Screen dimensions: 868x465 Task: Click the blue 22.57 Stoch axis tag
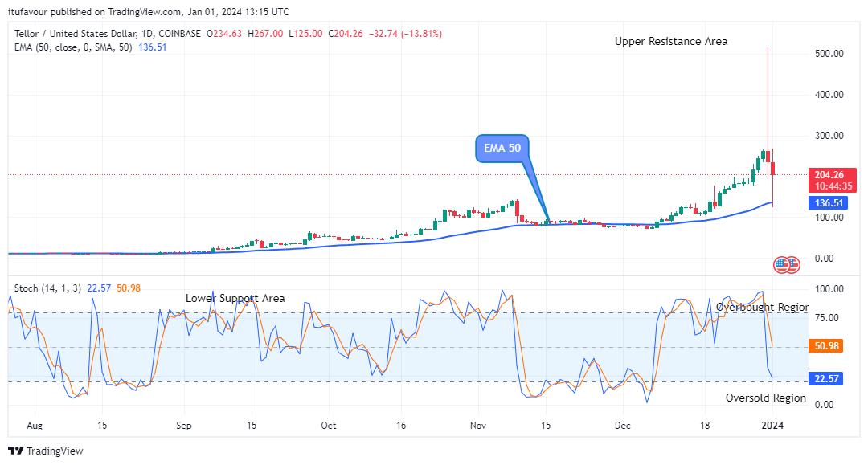coord(825,380)
